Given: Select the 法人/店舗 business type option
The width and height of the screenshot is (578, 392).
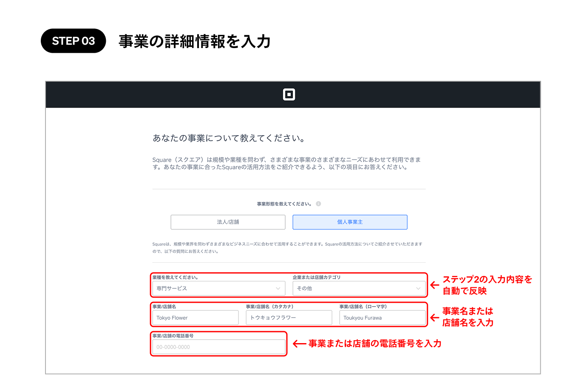Looking at the screenshot, I should click(x=228, y=222).
